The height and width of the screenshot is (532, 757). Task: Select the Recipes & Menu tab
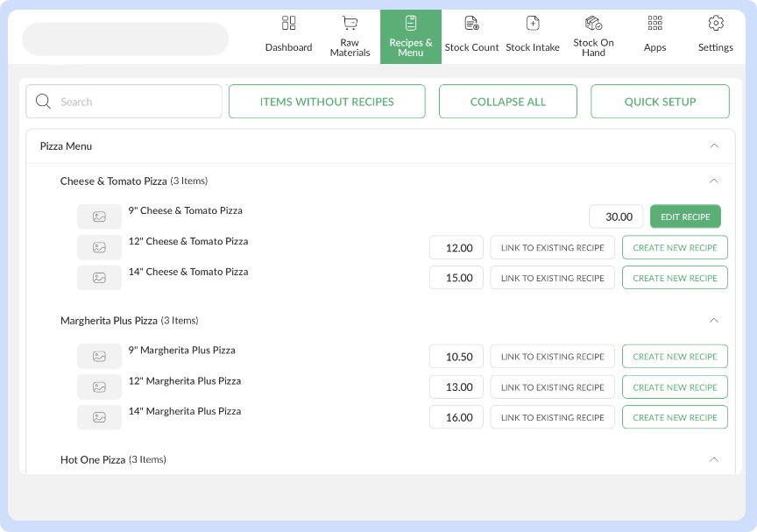(411, 37)
